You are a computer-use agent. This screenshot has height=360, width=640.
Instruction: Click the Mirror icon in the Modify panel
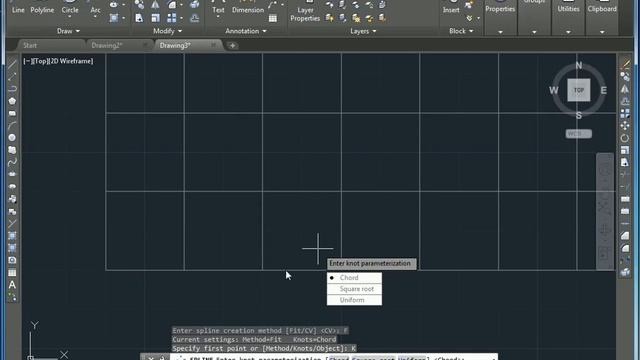tap(155, 5)
